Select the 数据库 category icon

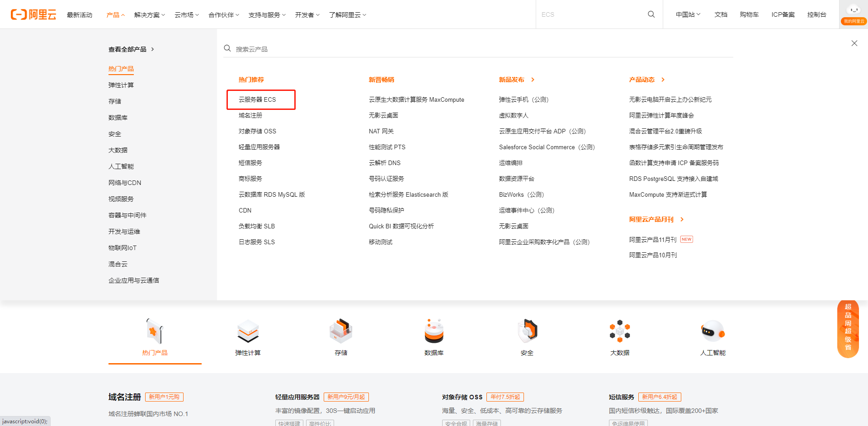click(x=434, y=331)
